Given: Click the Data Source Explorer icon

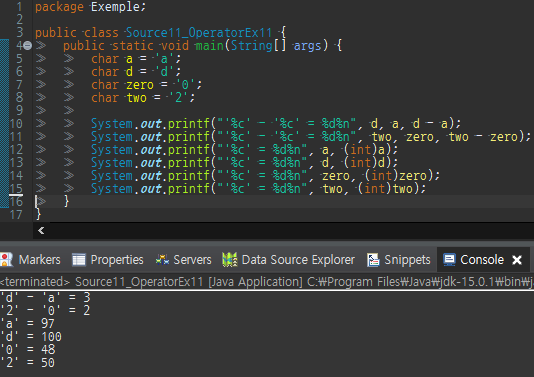Looking at the screenshot, I should pos(230,260).
